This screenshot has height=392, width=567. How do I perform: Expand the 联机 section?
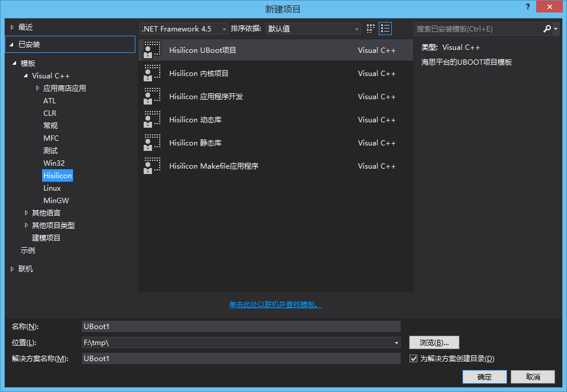tap(12, 268)
